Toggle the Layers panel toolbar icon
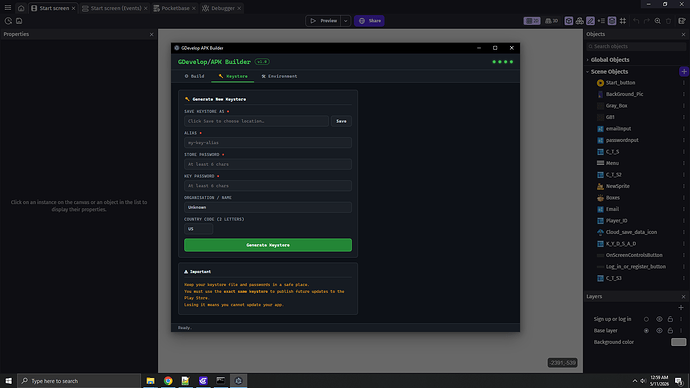Image resolution: width=690 pixels, height=388 pixels. pos(612,21)
